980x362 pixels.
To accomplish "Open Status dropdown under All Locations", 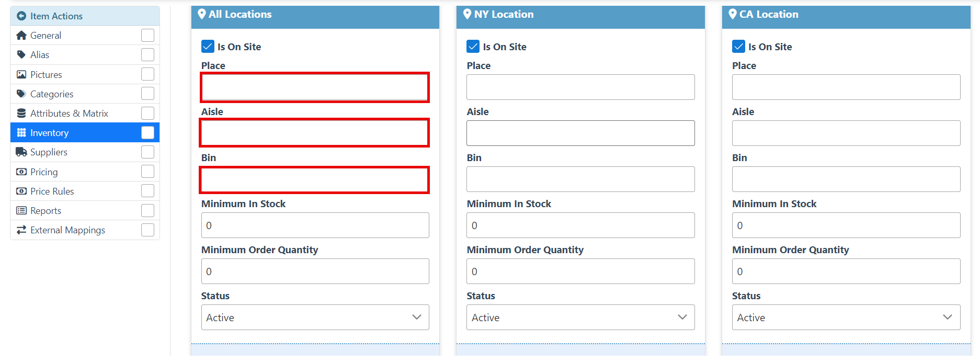I will [x=315, y=318].
